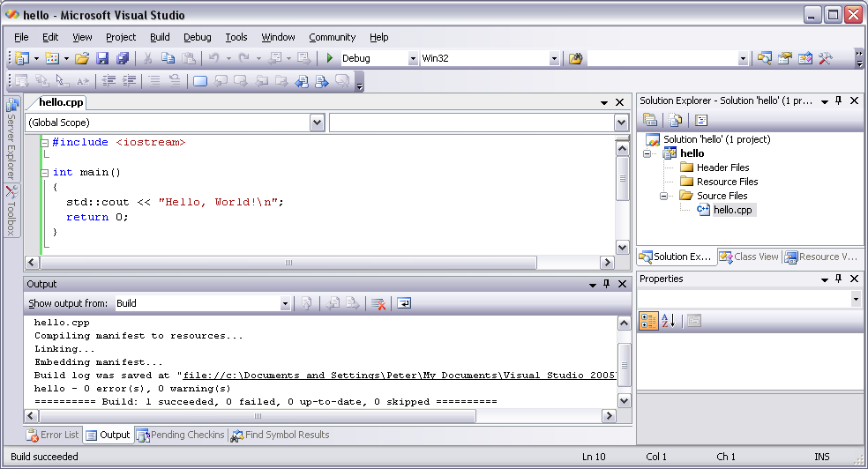Open the 'Show output from' dropdown
Viewport: 868px width, 469px height.
(285, 303)
